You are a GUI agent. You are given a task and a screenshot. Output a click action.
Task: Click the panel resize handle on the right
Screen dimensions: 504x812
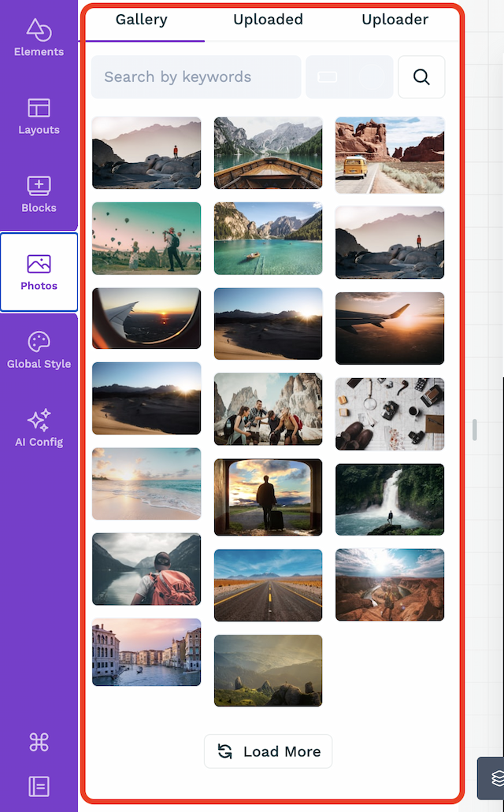tap(475, 430)
